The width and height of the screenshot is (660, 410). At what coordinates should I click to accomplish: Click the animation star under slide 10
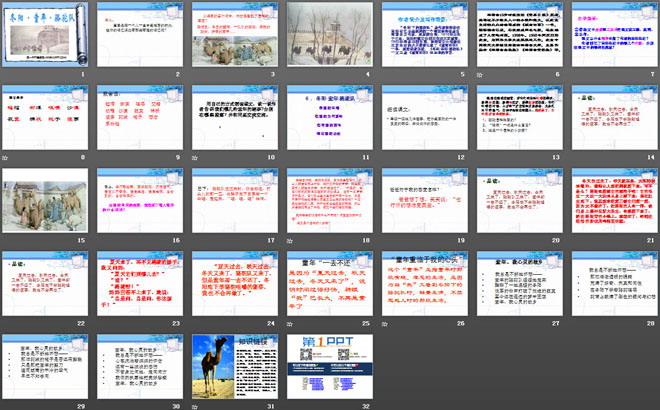pos(194,158)
